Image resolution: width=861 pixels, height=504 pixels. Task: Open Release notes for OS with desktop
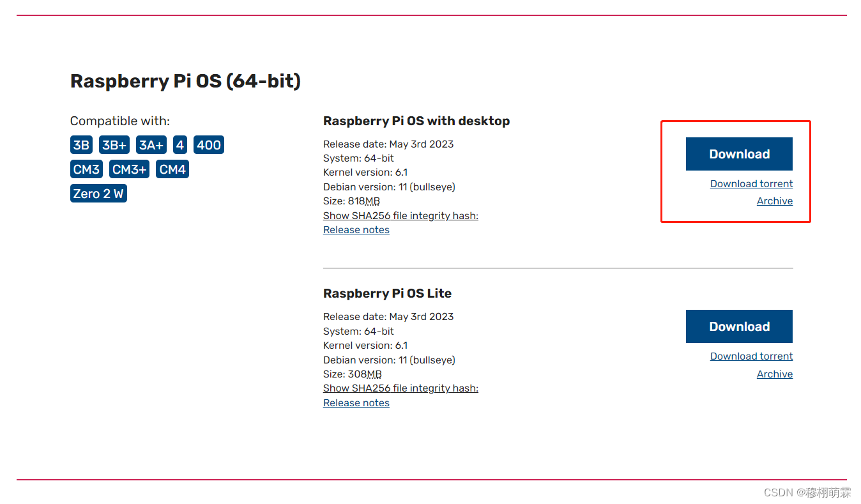coord(356,230)
